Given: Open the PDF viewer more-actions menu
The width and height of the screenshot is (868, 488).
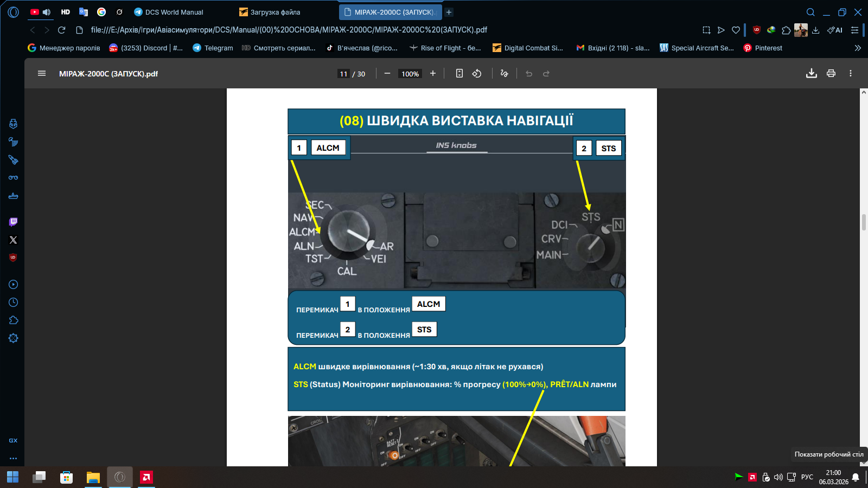Looking at the screenshot, I should tap(850, 74).
